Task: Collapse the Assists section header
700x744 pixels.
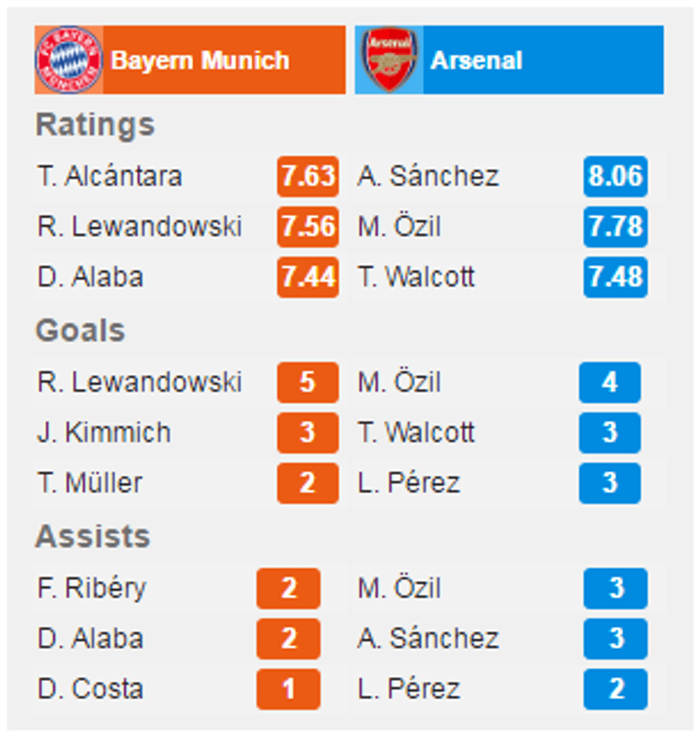Action: pyautogui.click(x=91, y=537)
